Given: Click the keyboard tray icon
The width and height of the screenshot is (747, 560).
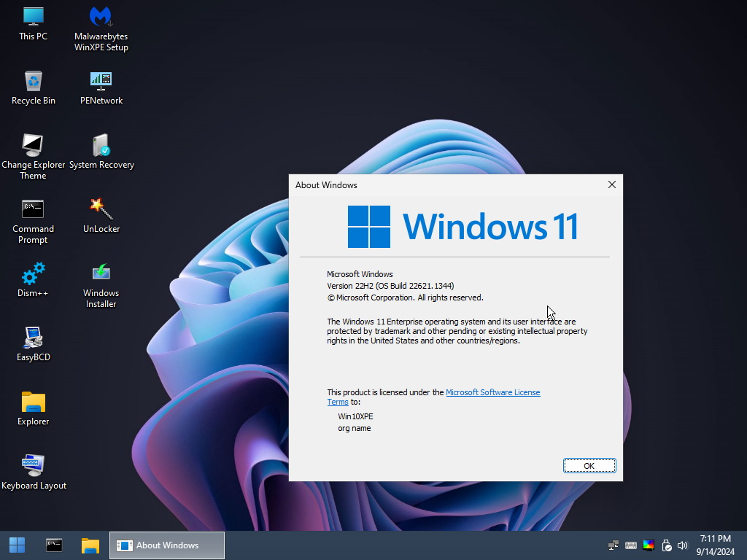Looking at the screenshot, I should [631, 545].
